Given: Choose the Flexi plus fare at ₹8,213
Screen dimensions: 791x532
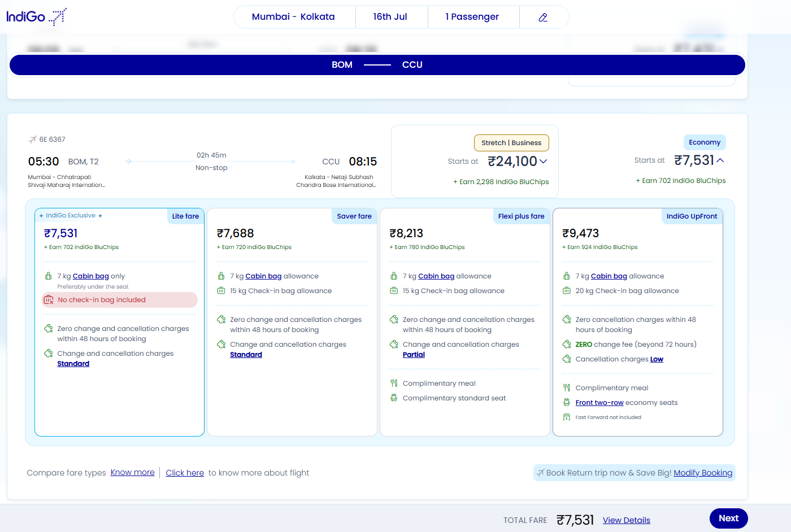Looking at the screenshot, I should (465, 322).
